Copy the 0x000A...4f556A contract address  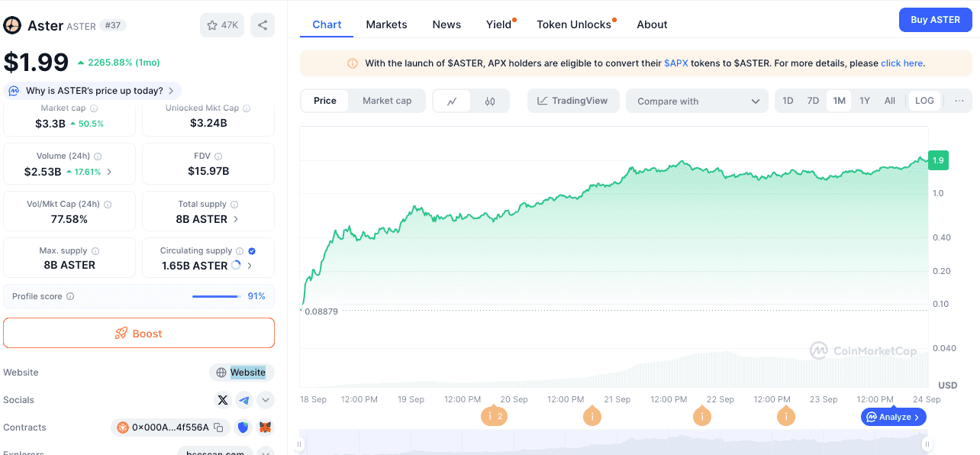pyautogui.click(x=218, y=428)
